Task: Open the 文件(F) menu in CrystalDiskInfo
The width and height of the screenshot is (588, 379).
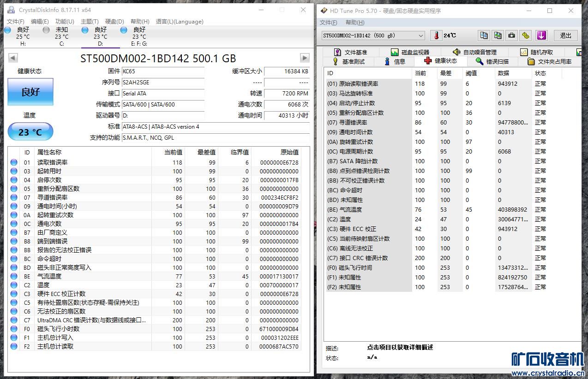Action: 16,21
